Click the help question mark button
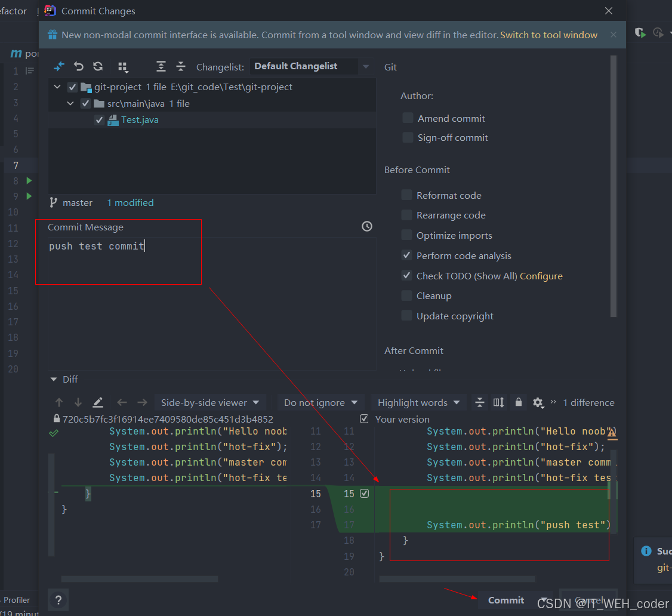This screenshot has height=616, width=672. (x=58, y=600)
